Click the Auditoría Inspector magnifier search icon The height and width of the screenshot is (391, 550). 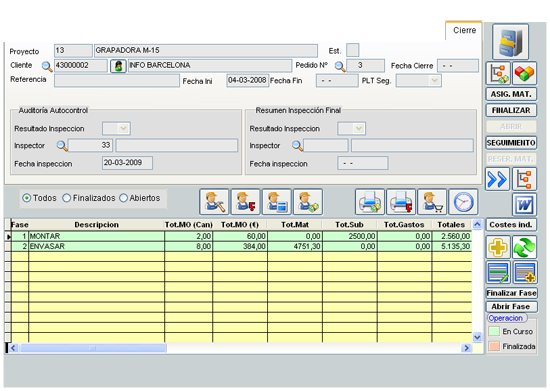pyautogui.click(x=62, y=146)
